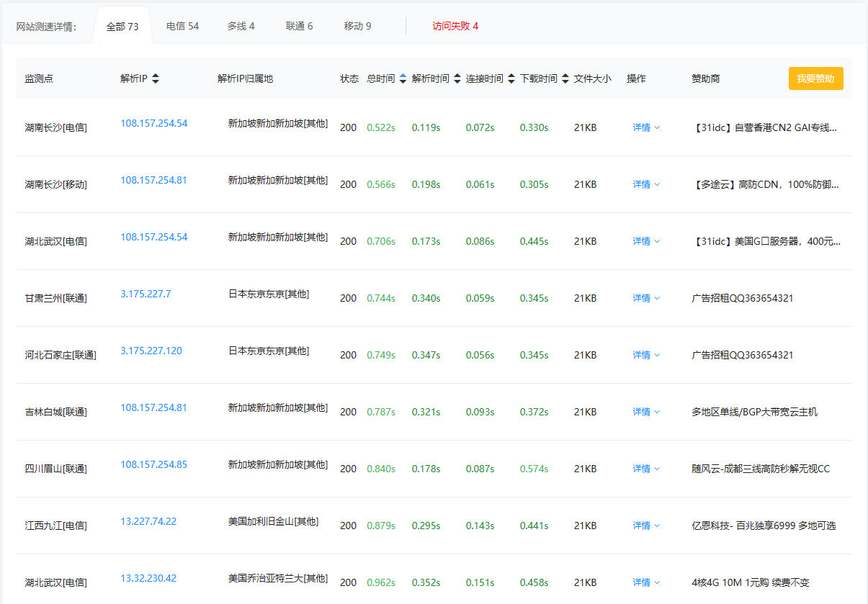Image resolution: width=868 pixels, height=604 pixels.
Task: Sort by 连接时间 column sort arrows
Action: point(511,78)
